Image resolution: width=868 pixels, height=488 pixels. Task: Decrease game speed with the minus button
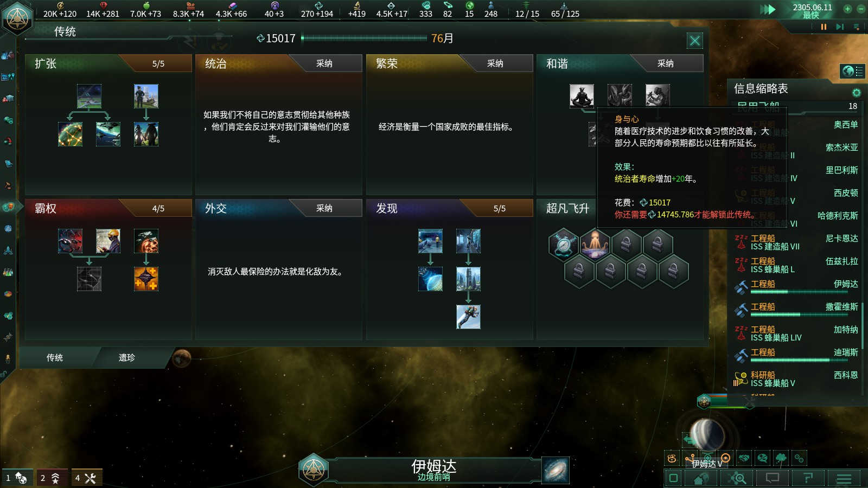point(860,9)
